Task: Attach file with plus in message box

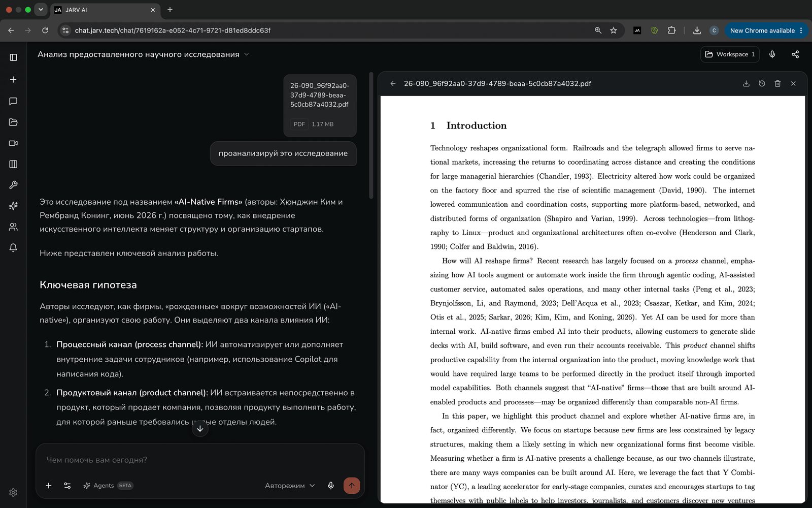Action: [x=49, y=486]
